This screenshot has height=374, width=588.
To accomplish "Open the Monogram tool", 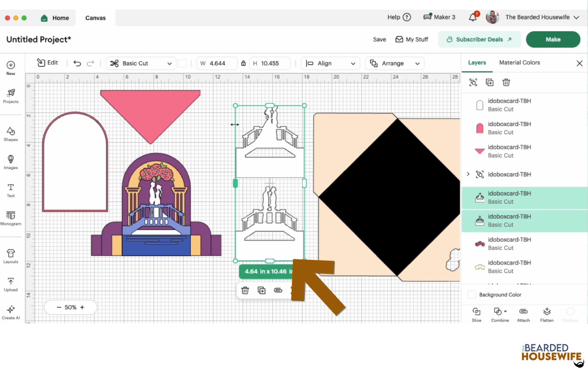I will 11,218.
